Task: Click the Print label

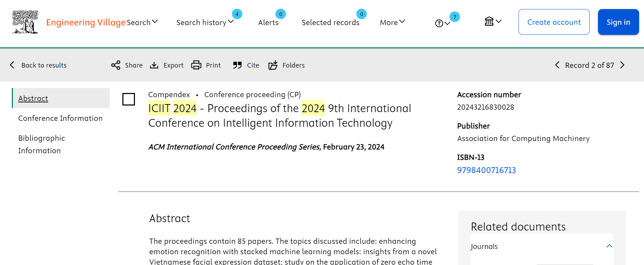Action: [213, 65]
